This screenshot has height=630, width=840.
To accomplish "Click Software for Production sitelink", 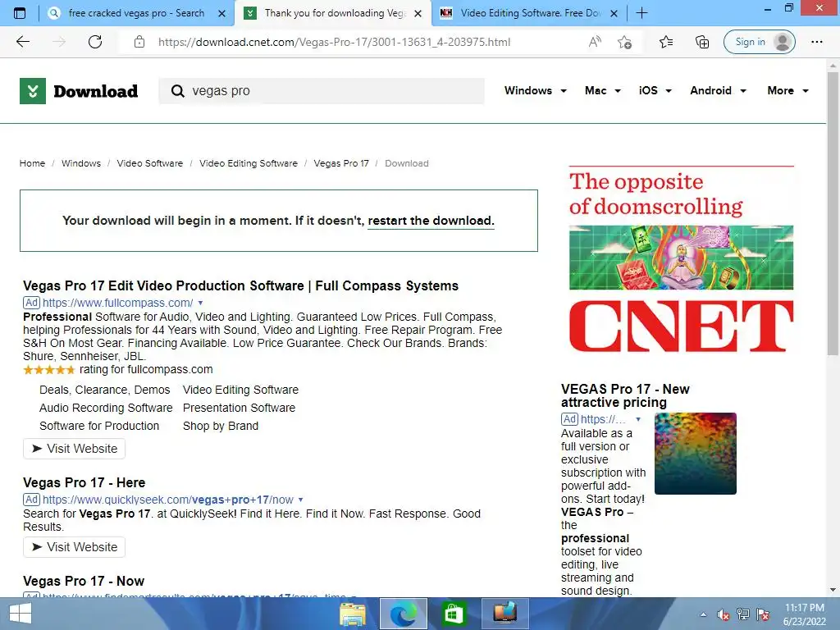I will 99,426.
